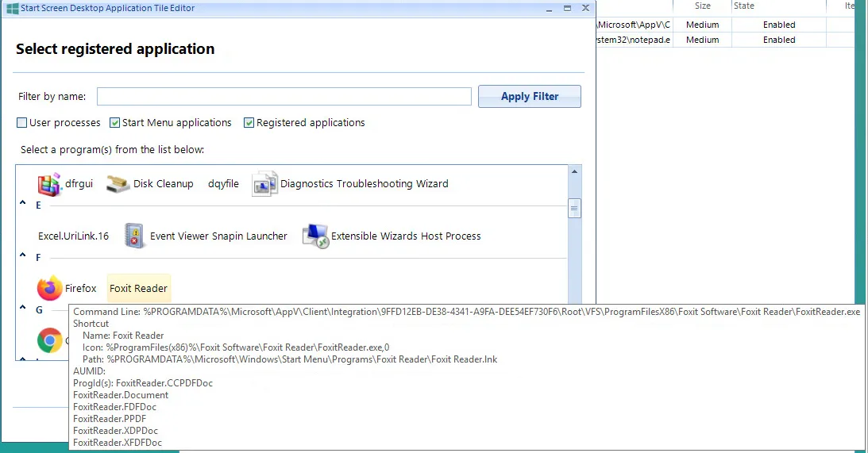Uncheck Start Menu applications checkbox
This screenshot has height=453, width=868.
115,123
